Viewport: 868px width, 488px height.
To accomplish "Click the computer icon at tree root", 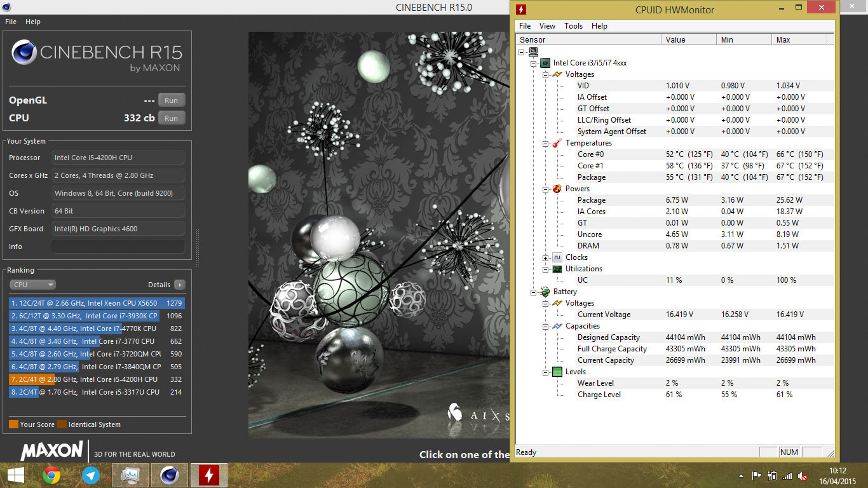I will point(533,51).
